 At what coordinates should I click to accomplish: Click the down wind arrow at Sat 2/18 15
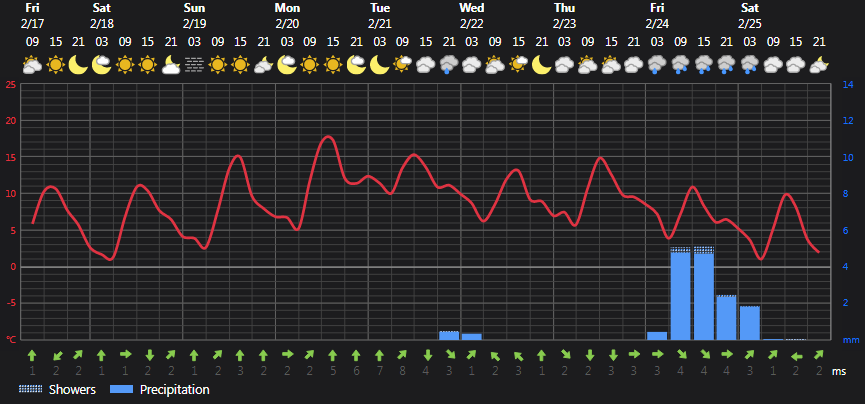click(148, 354)
